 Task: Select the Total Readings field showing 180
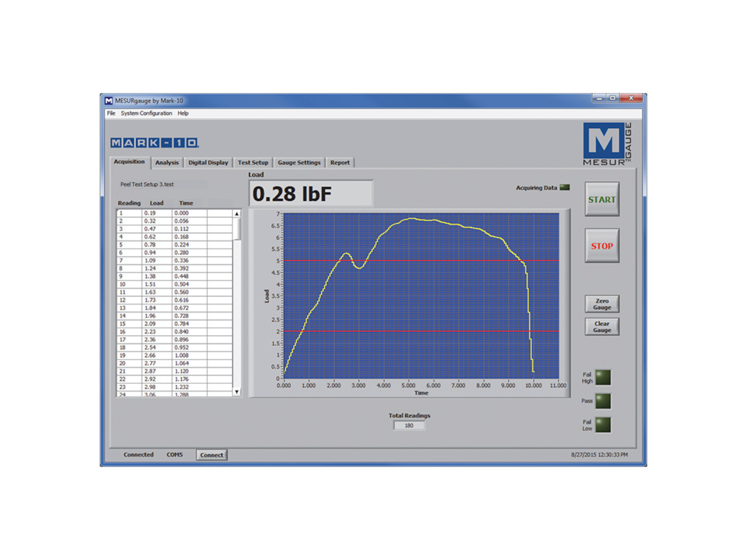(409, 425)
